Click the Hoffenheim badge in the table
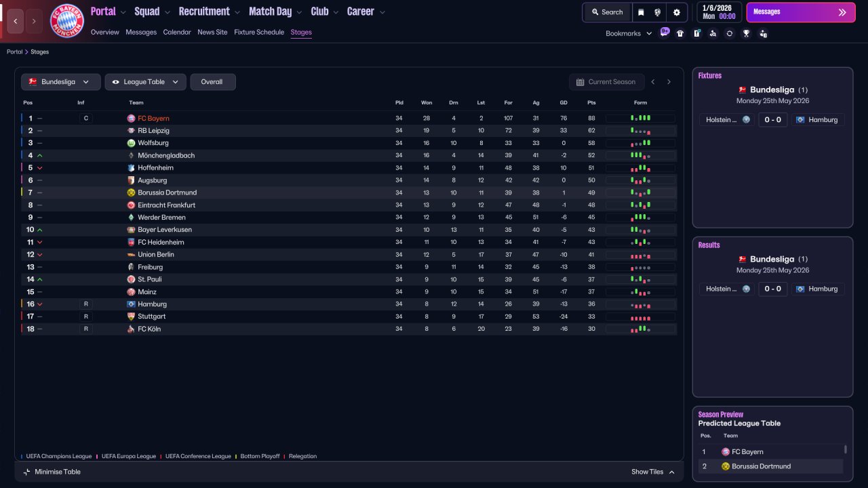The image size is (868, 488). coord(131,167)
